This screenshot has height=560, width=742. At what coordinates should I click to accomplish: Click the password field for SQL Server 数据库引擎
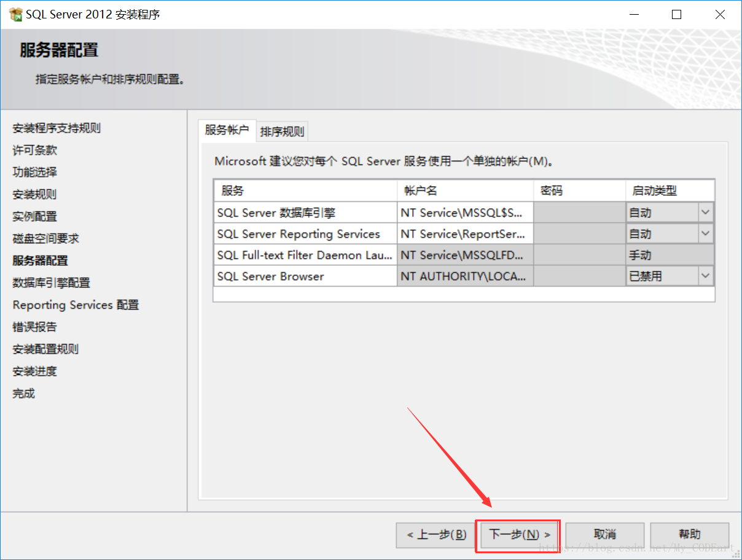click(579, 212)
